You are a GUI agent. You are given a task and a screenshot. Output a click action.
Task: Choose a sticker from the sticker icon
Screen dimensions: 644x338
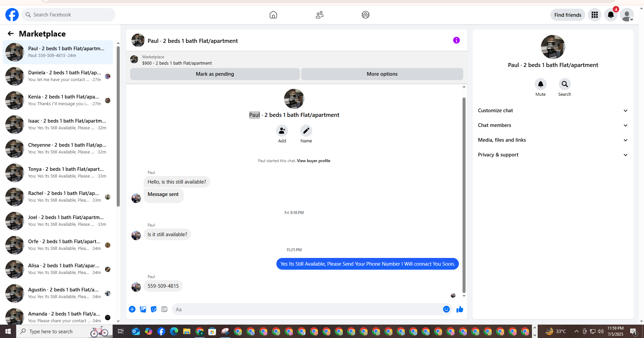click(x=154, y=309)
